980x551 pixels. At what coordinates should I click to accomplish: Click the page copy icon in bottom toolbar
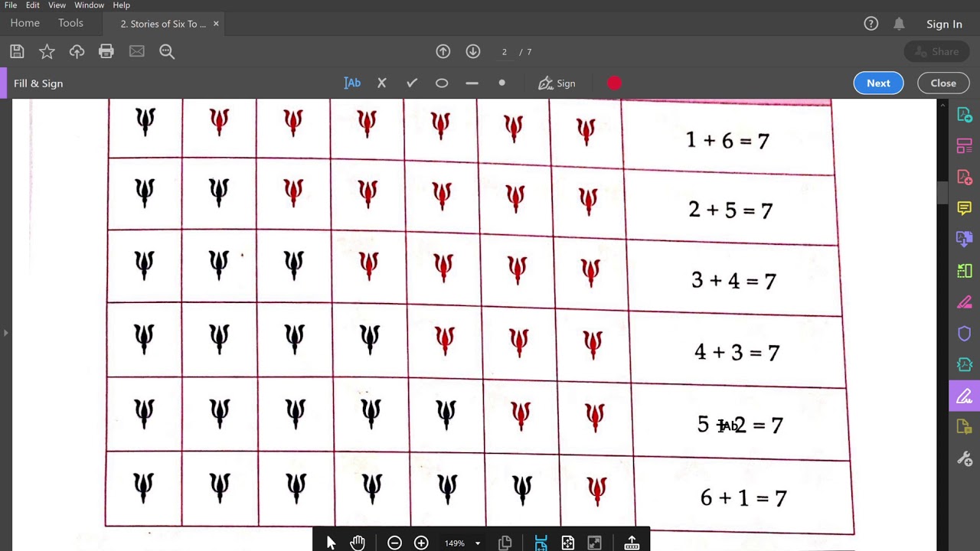pos(505,543)
